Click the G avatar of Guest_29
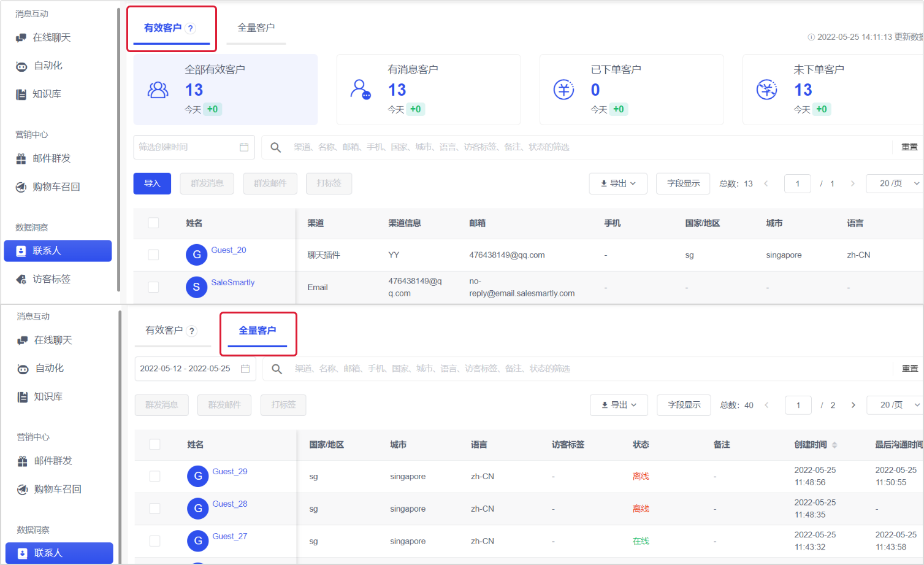This screenshot has width=924, height=565. pos(198,476)
